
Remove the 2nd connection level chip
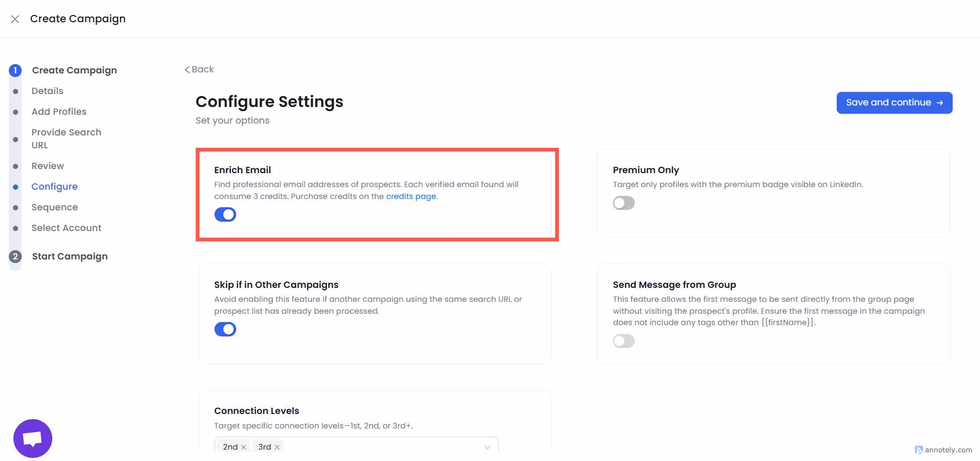tap(245, 447)
